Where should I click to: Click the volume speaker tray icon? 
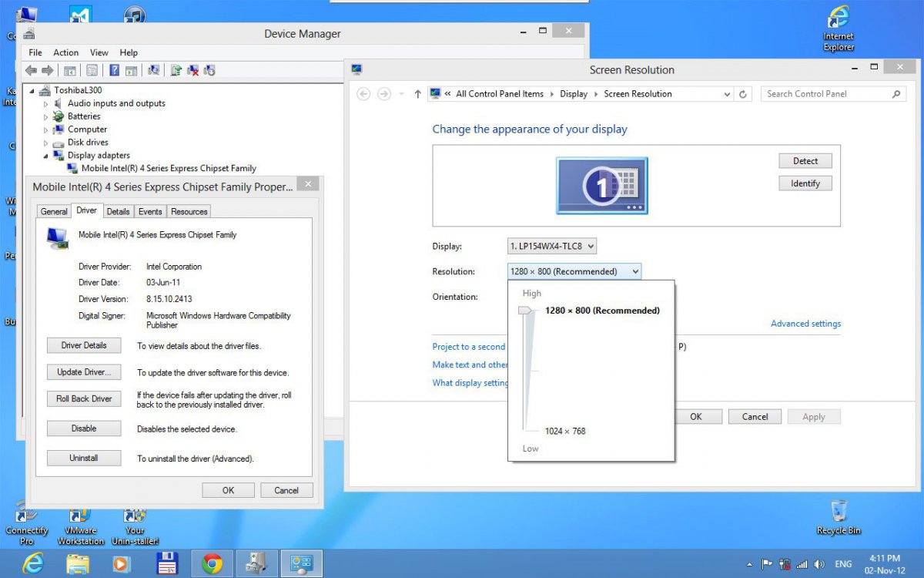(819, 564)
